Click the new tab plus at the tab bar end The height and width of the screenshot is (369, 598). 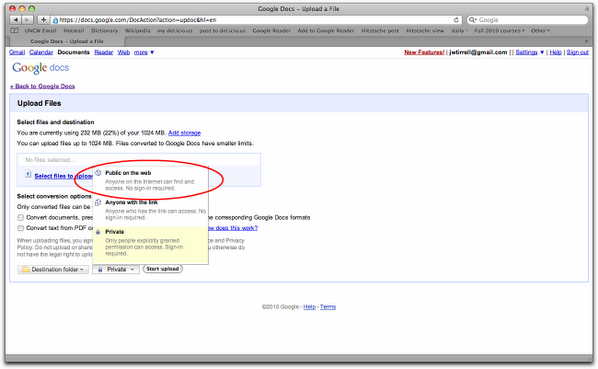(x=586, y=41)
